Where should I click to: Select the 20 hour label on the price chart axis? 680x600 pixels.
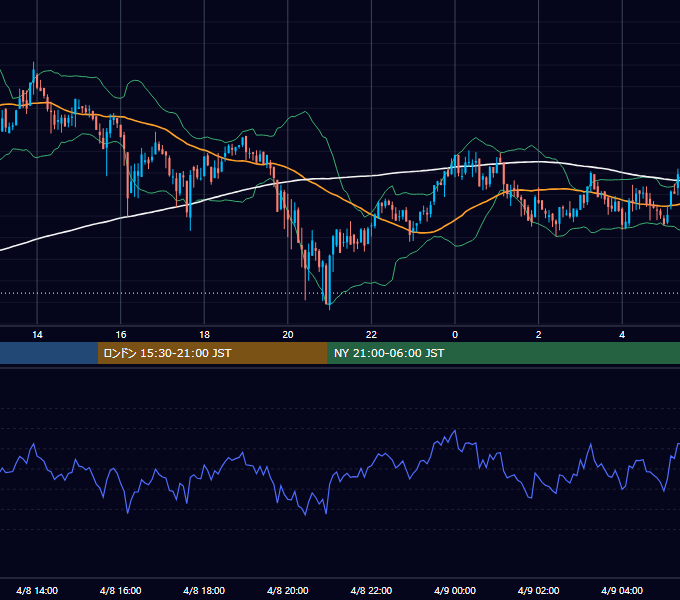[x=288, y=335]
